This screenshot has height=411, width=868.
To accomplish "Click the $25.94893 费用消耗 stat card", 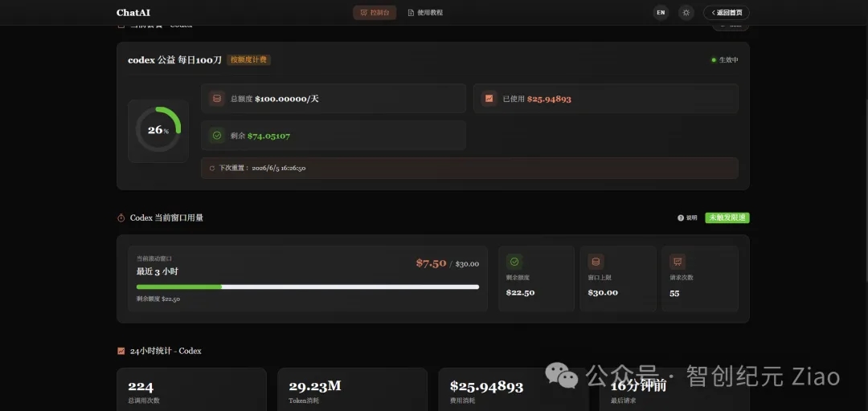I will tap(513, 390).
